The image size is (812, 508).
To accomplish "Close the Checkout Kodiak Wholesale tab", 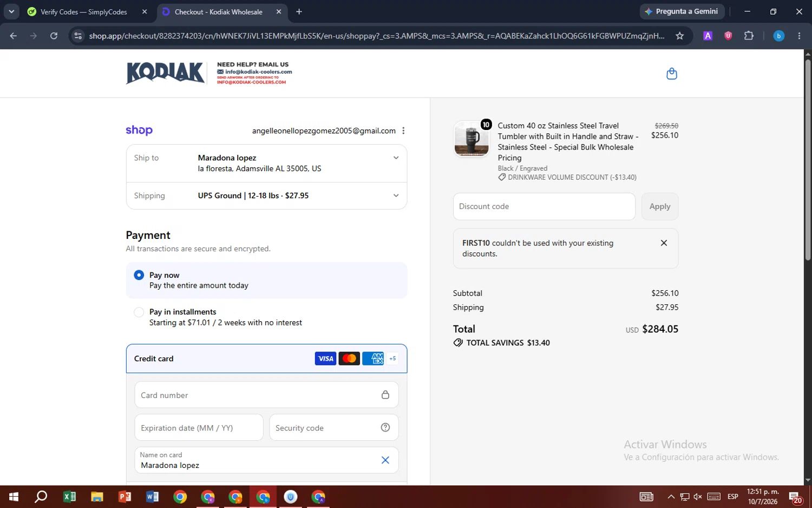I will click(279, 11).
